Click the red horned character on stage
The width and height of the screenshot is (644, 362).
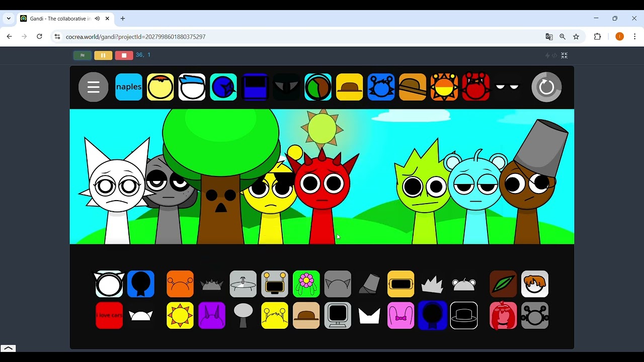click(322, 194)
